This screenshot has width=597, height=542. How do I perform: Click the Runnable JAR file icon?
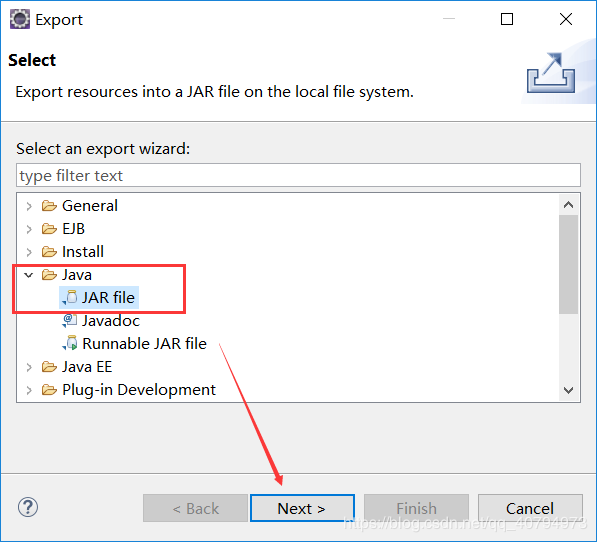pos(70,343)
